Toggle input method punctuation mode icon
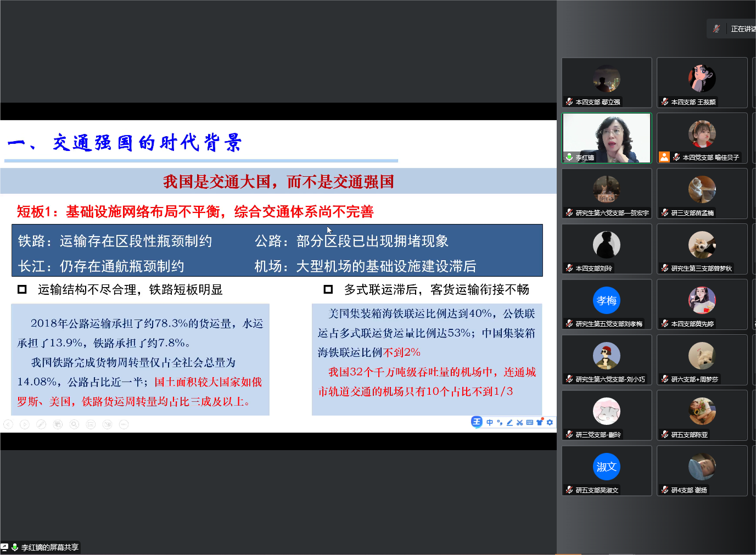 coord(500,422)
